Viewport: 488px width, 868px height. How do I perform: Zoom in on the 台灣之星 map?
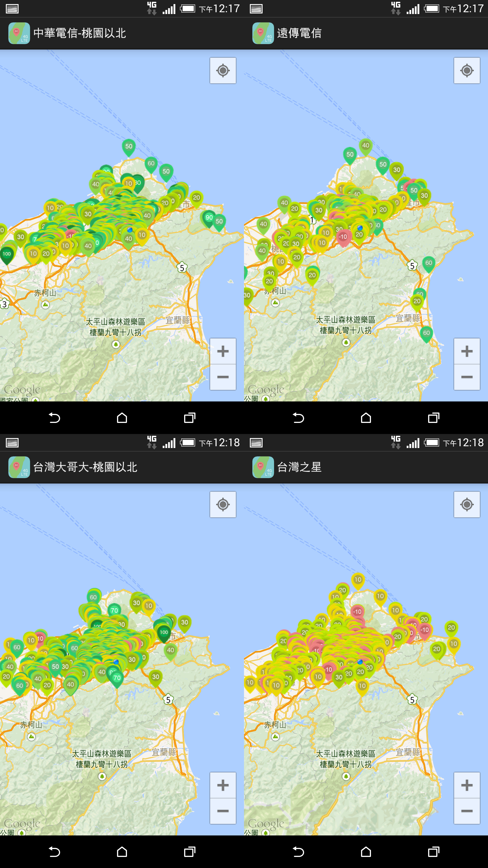[x=467, y=785]
